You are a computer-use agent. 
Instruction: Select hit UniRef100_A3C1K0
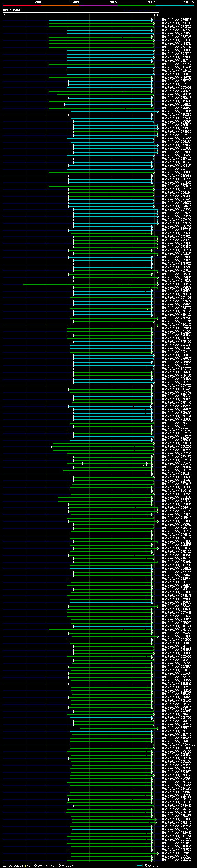click(177, 470)
